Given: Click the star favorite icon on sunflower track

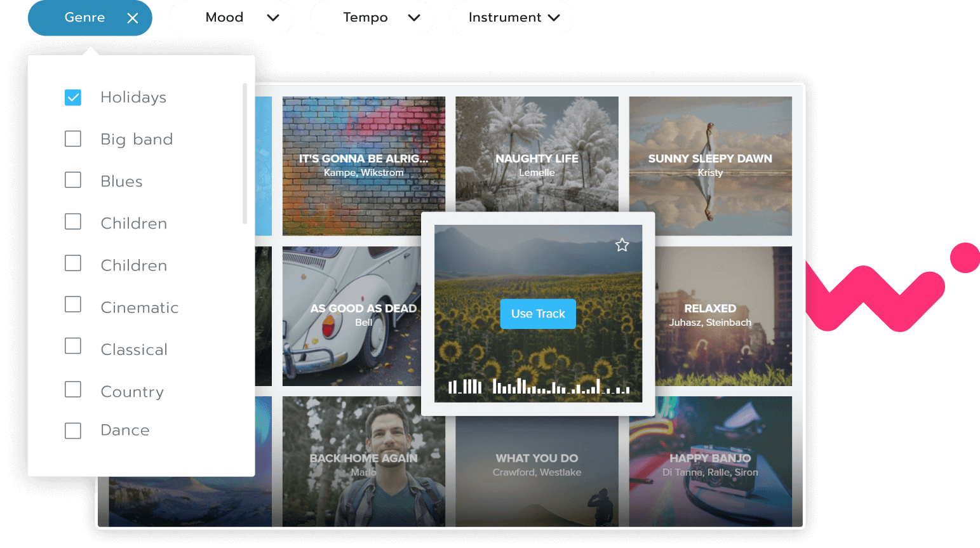Looking at the screenshot, I should coord(622,245).
